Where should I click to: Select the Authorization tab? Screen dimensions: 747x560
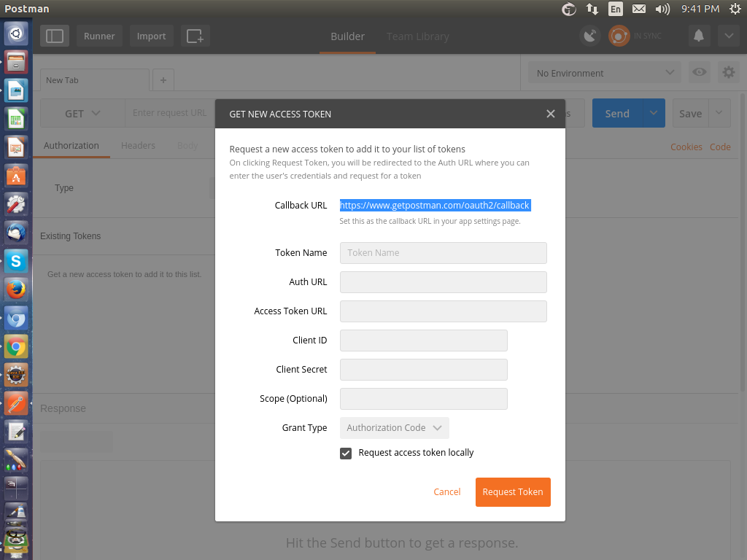click(71, 146)
